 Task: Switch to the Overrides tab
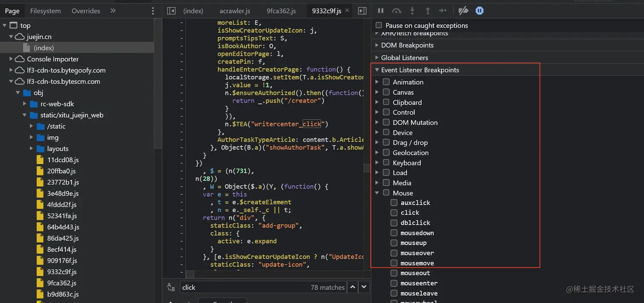(86, 11)
